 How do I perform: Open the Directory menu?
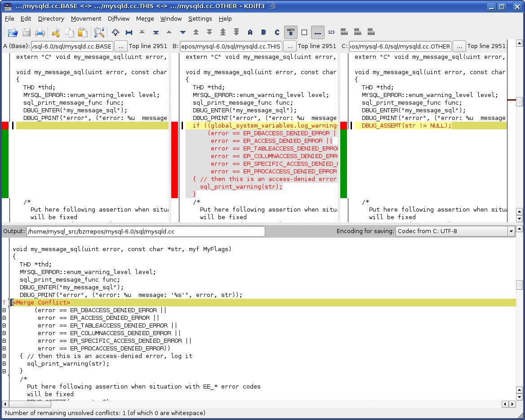tap(51, 18)
